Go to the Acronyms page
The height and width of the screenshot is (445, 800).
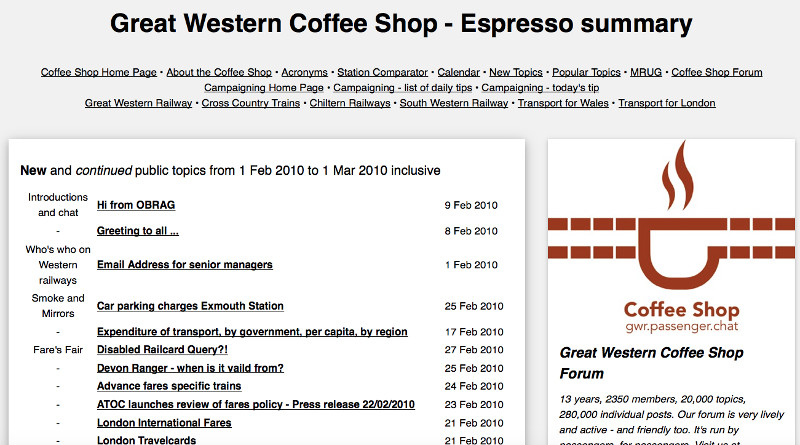coord(304,72)
